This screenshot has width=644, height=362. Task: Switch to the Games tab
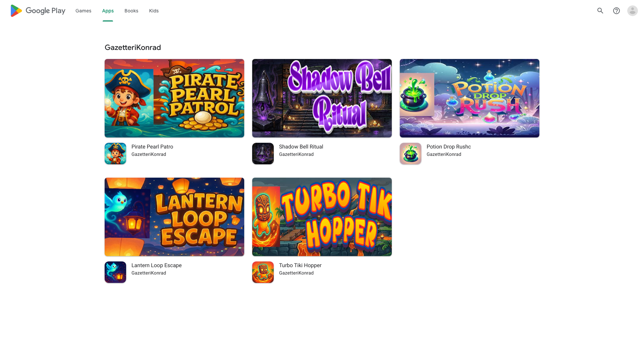pyautogui.click(x=83, y=11)
